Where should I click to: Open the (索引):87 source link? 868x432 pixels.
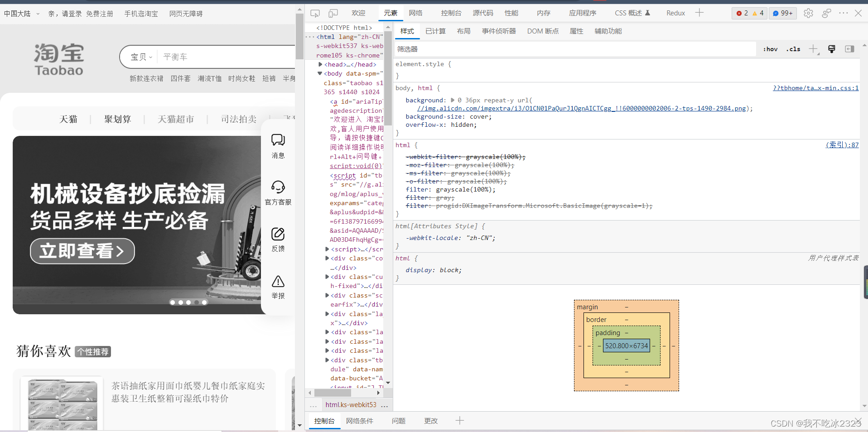(842, 145)
